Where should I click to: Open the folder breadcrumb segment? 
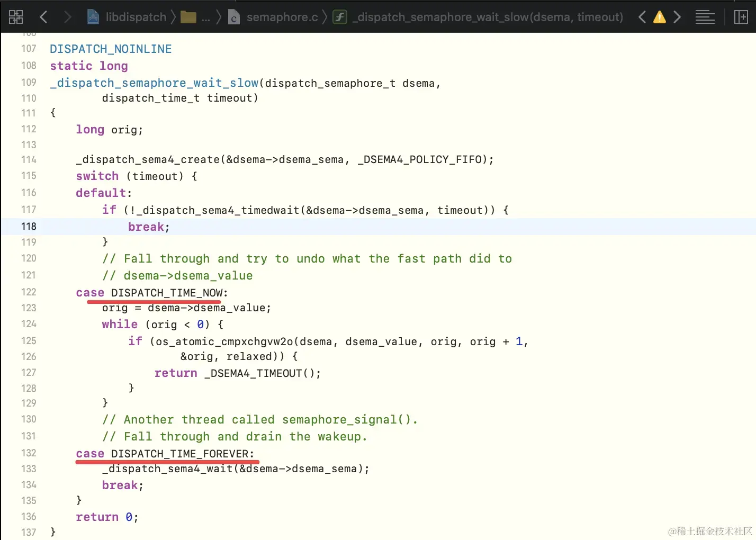coord(195,17)
